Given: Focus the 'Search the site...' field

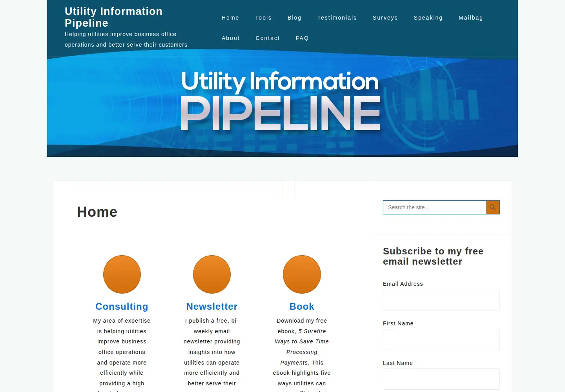Looking at the screenshot, I should coord(434,207).
